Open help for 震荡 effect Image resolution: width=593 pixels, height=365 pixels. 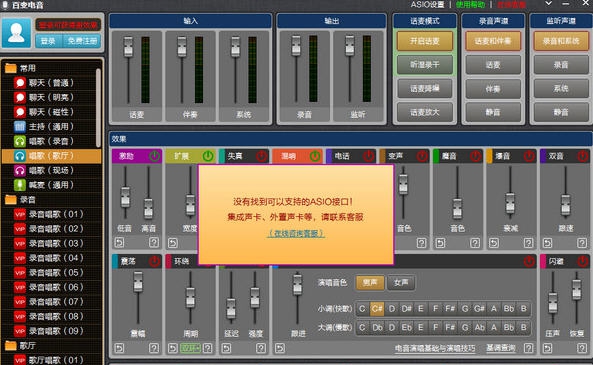coord(154,348)
